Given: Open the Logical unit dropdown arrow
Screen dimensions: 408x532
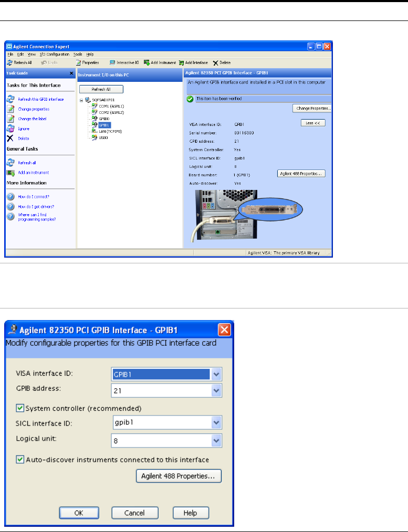Looking at the screenshot, I should 216,441.
